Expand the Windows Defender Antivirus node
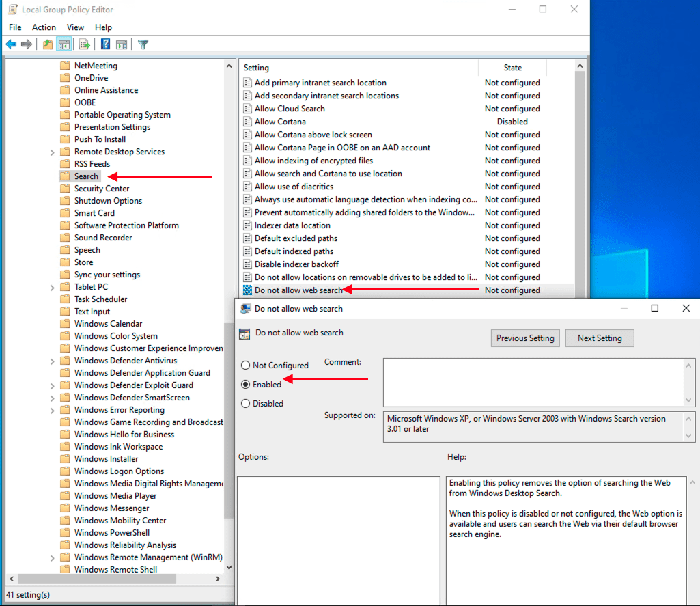 [53, 361]
